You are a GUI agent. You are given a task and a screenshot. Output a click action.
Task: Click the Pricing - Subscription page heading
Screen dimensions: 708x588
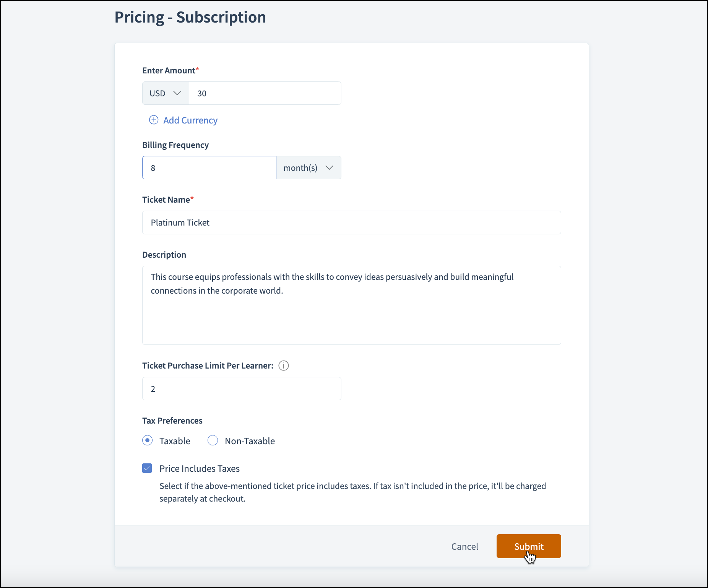[190, 17]
